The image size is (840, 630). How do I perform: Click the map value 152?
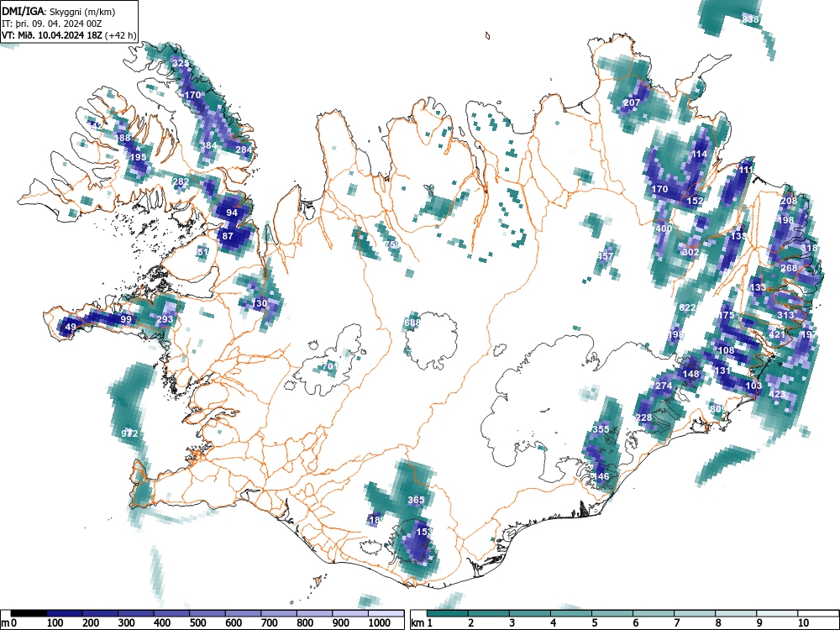(x=695, y=201)
